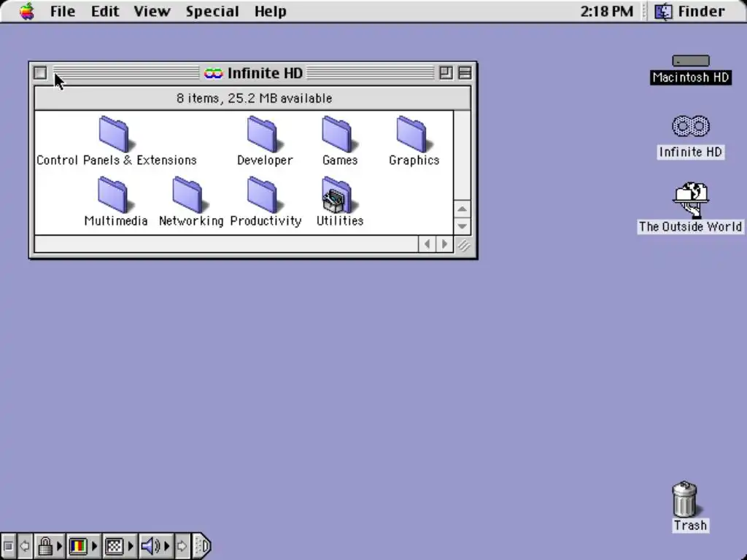Open the Monitor color depth strip module
The width and height of the screenshot is (747, 560).
point(78,545)
